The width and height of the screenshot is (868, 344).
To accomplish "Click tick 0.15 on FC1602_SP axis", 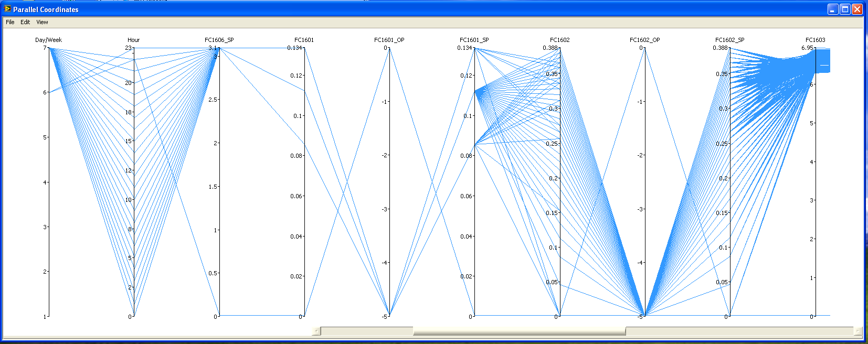I will (x=722, y=213).
